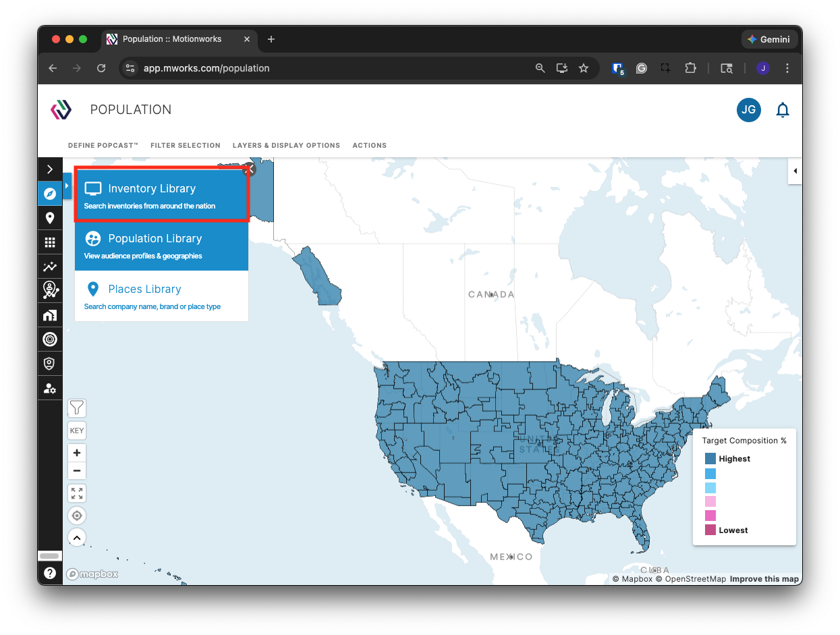This screenshot has width=840, height=635.
Task: Click the Motionworks logo
Action: coord(61,109)
